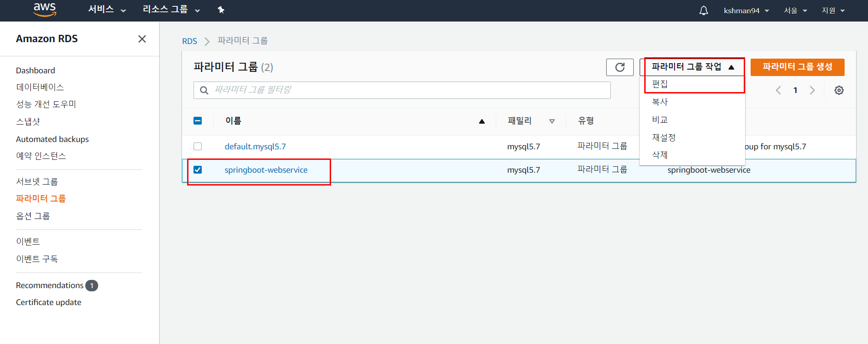This screenshot has height=344, width=868.
Task: Open 예약 인스턴스 in sidebar
Action: (x=41, y=156)
